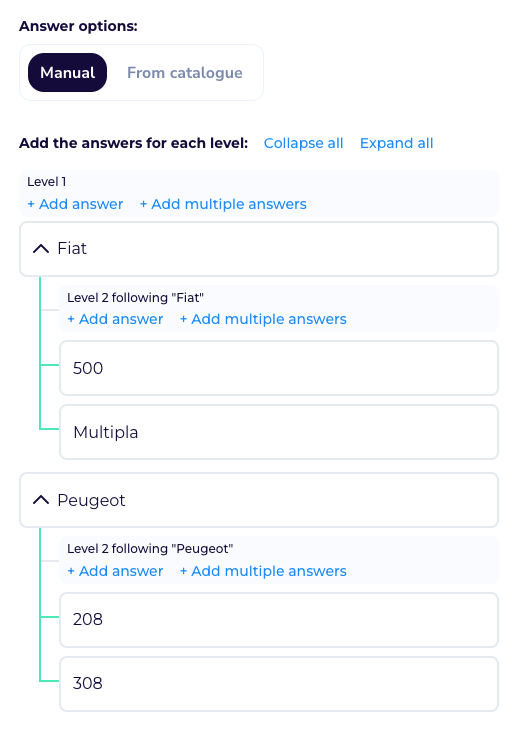This screenshot has height=734, width=521.
Task: Add answer under Level 2 following Peugeot
Action: point(115,571)
